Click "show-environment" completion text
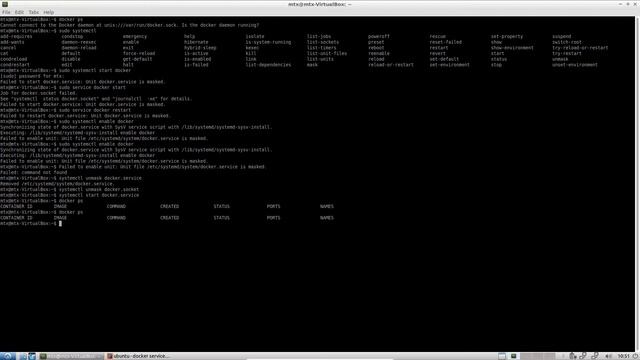 click(512, 48)
